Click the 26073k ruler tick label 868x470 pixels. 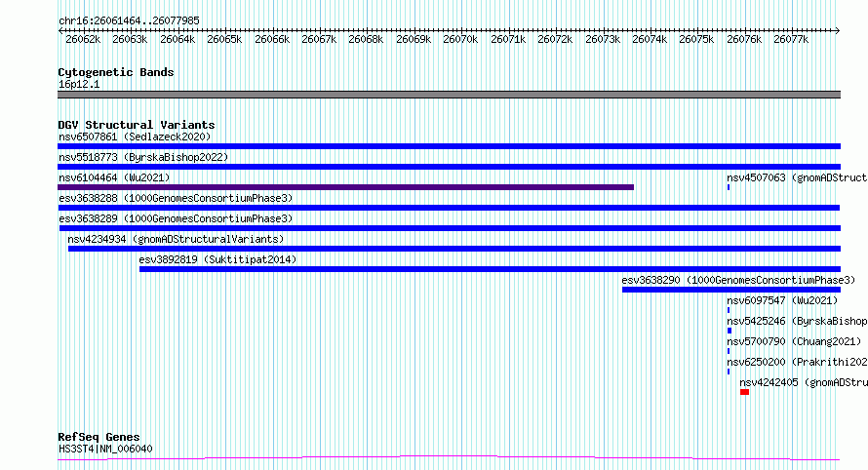(603, 39)
